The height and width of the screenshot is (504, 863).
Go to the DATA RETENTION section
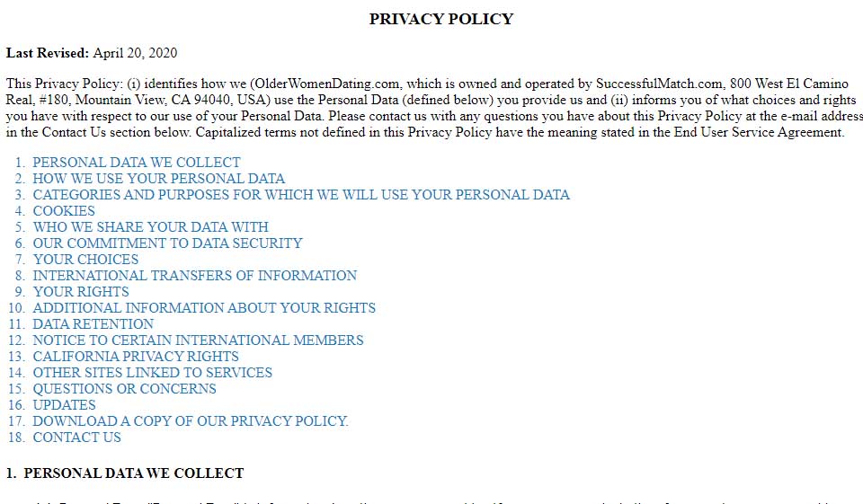tap(93, 324)
